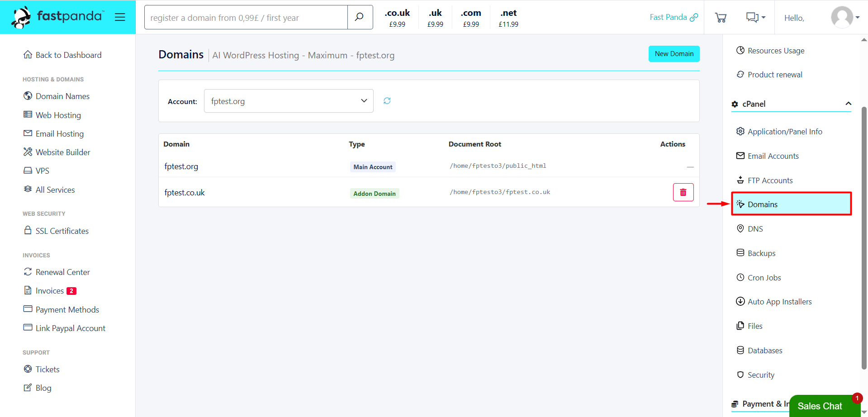The height and width of the screenshot is (417, 868).
Task: Click the fptest.co.uk domain cell
Action: click(x=185, y=193)
